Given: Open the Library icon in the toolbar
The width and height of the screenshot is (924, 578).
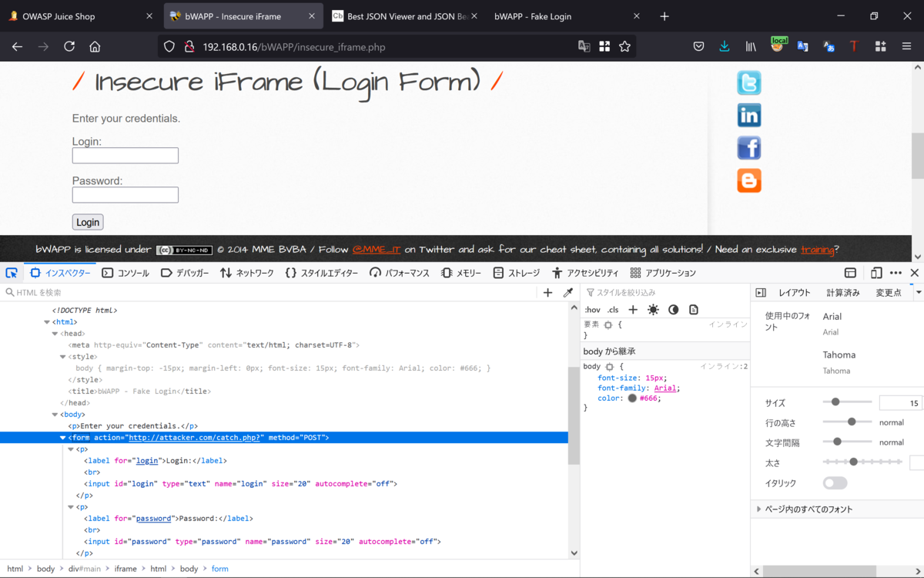Looking at the screenshot, I should click(x=751, y=46).
